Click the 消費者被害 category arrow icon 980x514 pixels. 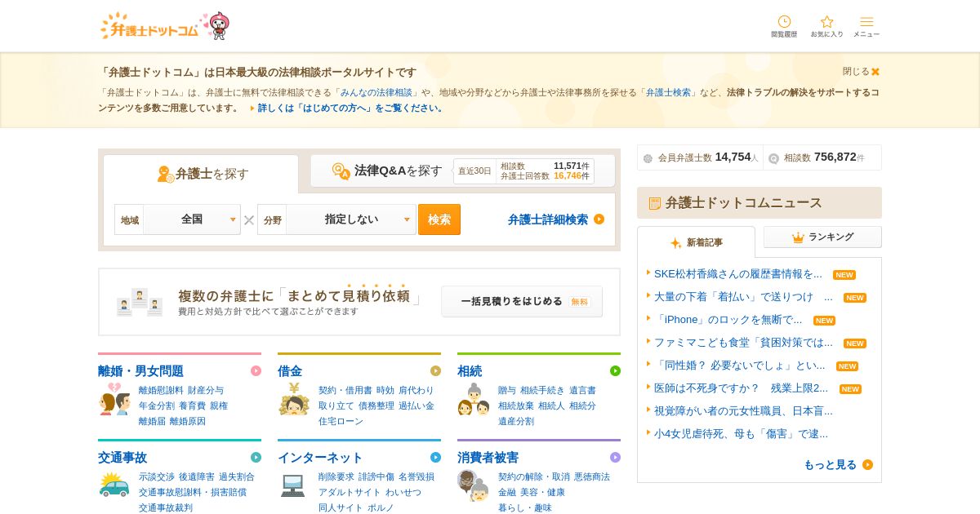pyautogui.click(x=615, y=458)
